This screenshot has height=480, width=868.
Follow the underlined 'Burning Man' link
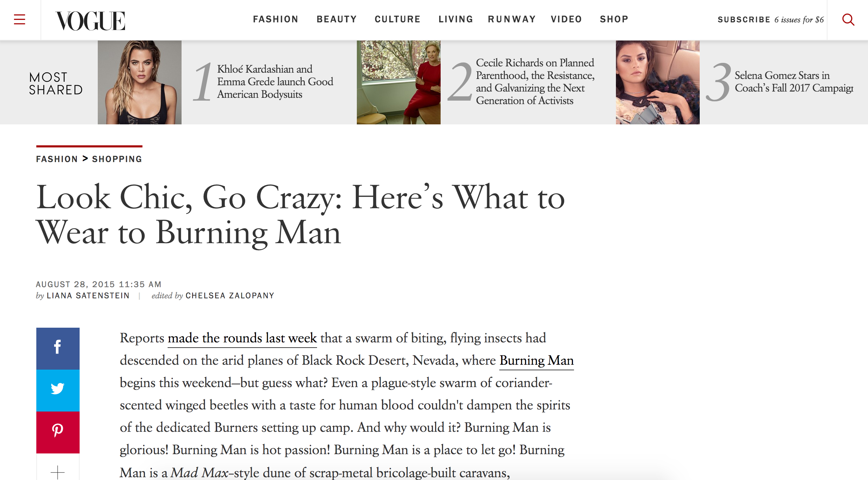(x=537, y=361)
